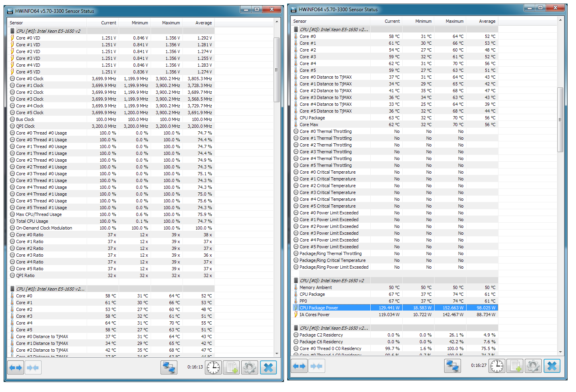Click the blue expand arrows button in left window
The height and width of the screenshot is (392, 576).
[16, 367]
